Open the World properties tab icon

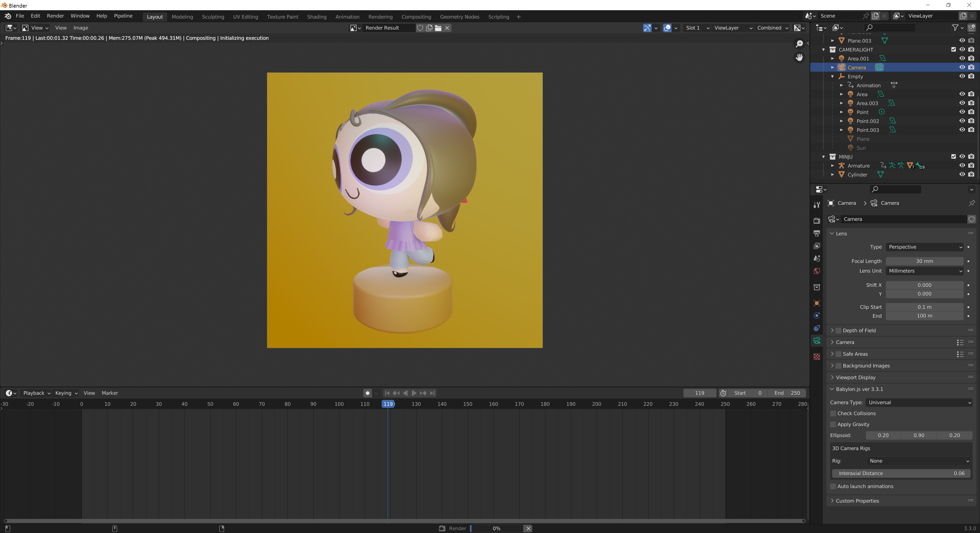click(816, 271)
